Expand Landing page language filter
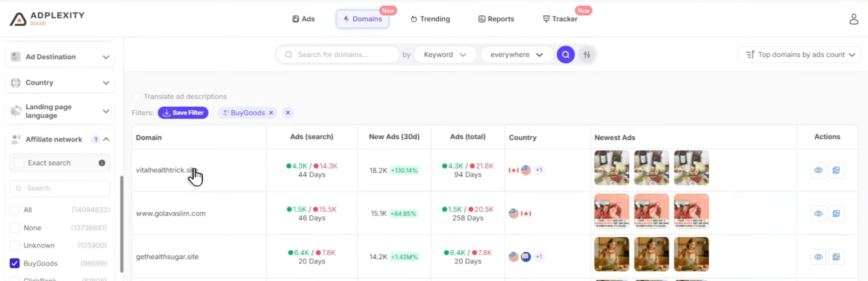The image size is (868, 281). [106, 111]
